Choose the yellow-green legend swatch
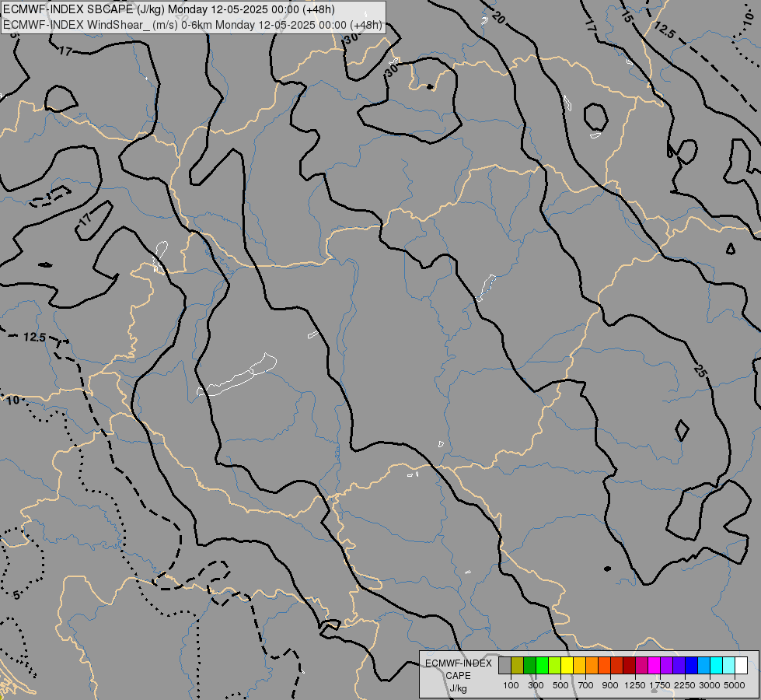Viewport: 761px width, 700px height. tap(555, 665)
